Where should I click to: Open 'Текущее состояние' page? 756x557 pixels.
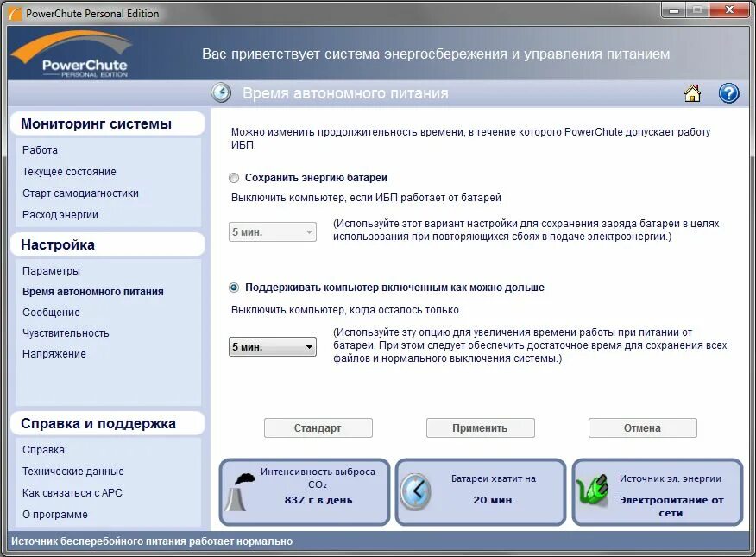pos(69,172)
